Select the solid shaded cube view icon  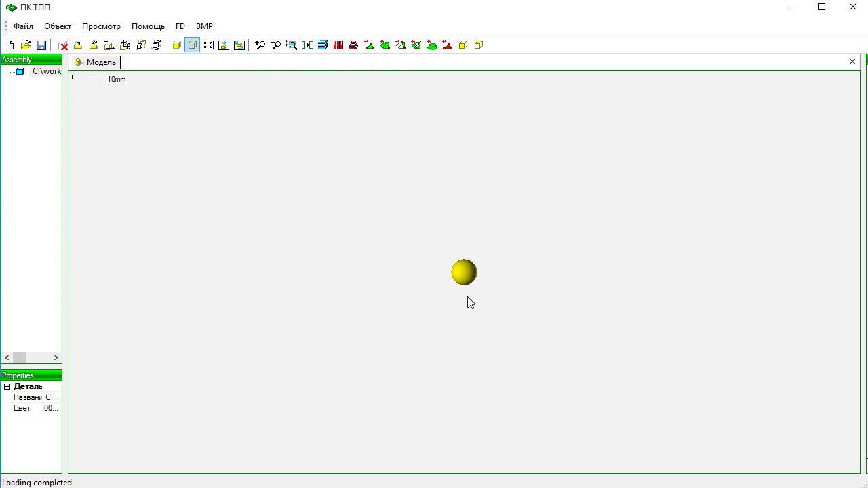(177, 45)
